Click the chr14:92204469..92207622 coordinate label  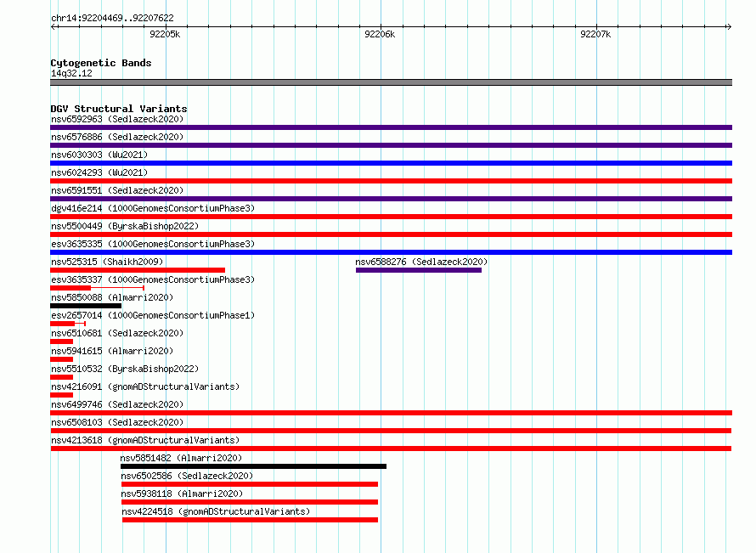[x=112, y=19]
